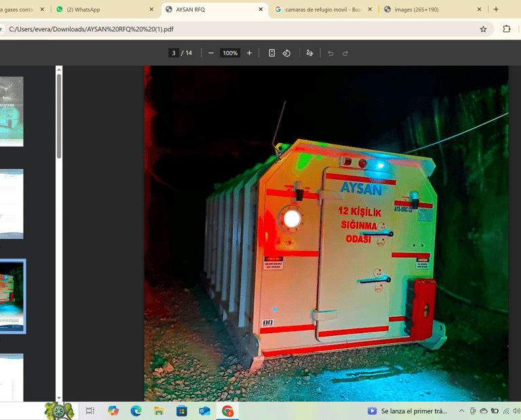Click the OneDrive cloud tray icon
This screenshot has height=420, width=521.
click(484, 411)
